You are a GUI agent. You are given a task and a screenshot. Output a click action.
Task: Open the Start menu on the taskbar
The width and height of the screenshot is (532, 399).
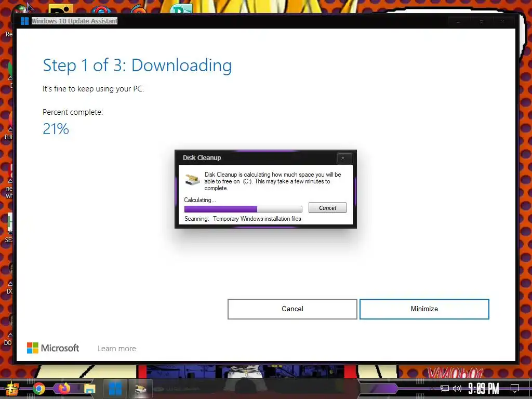tap(12, 389)
